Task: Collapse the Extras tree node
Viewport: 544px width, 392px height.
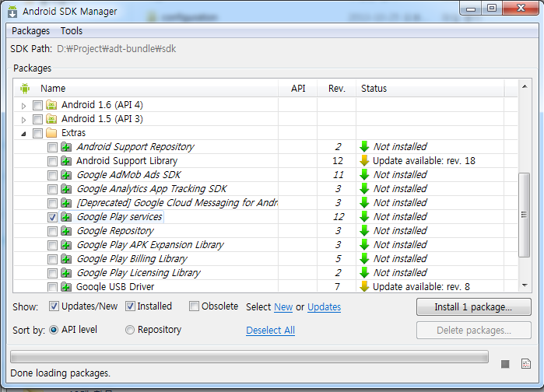Action: coord(23,134)
